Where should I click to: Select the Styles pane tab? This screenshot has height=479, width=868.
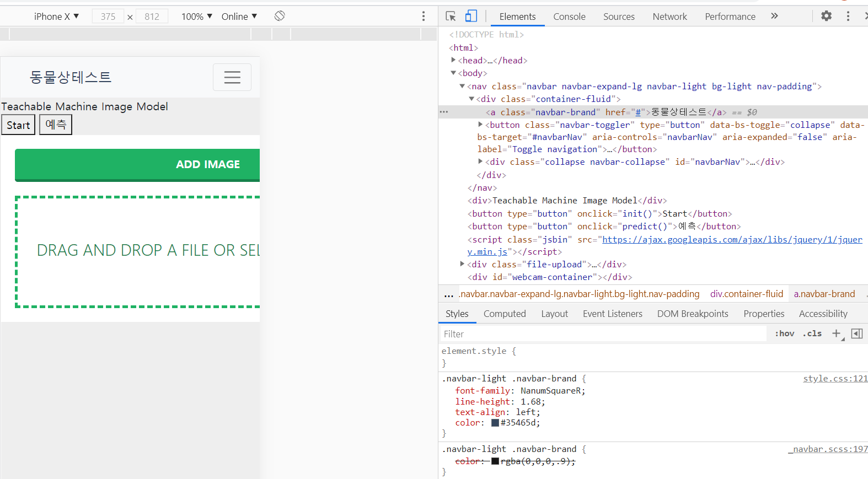click(457, 314)
